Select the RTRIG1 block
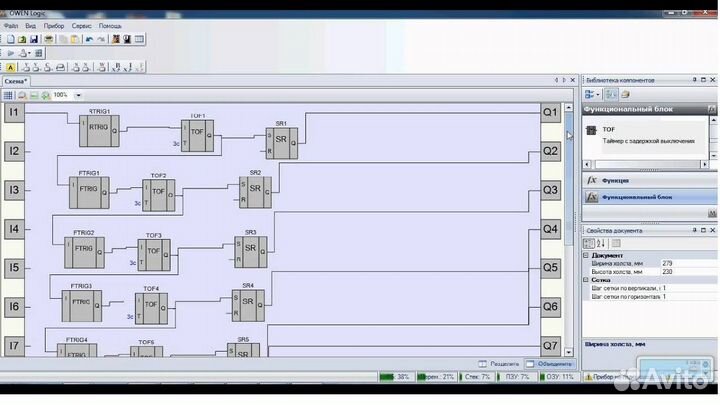 [x=99, y=131]
